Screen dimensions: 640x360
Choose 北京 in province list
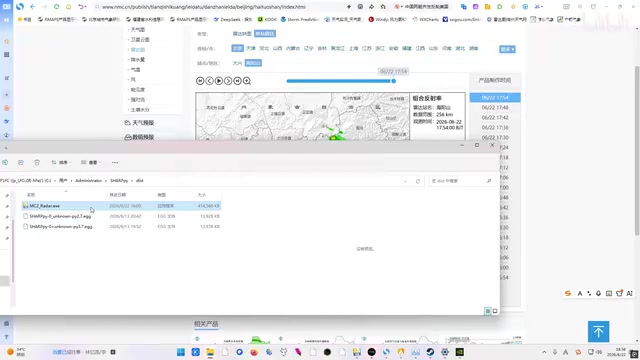tap(237, 48)
